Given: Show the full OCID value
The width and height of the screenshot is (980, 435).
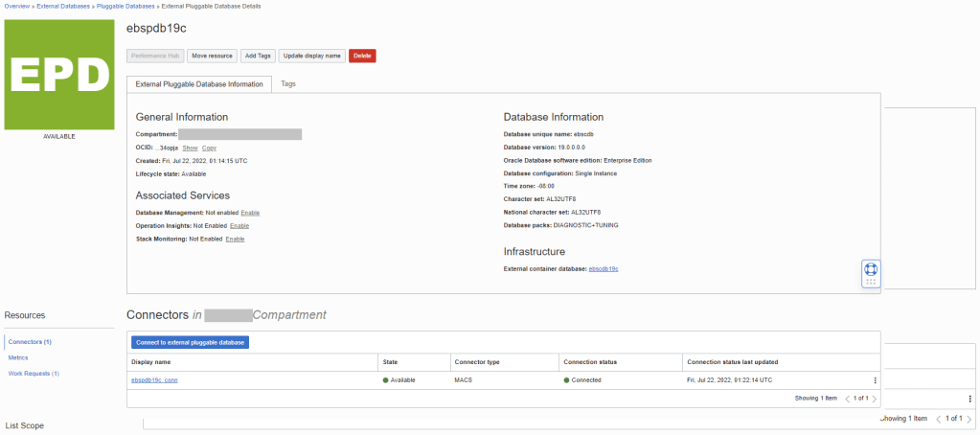Looking at the screenshot, I should (190, 148).
